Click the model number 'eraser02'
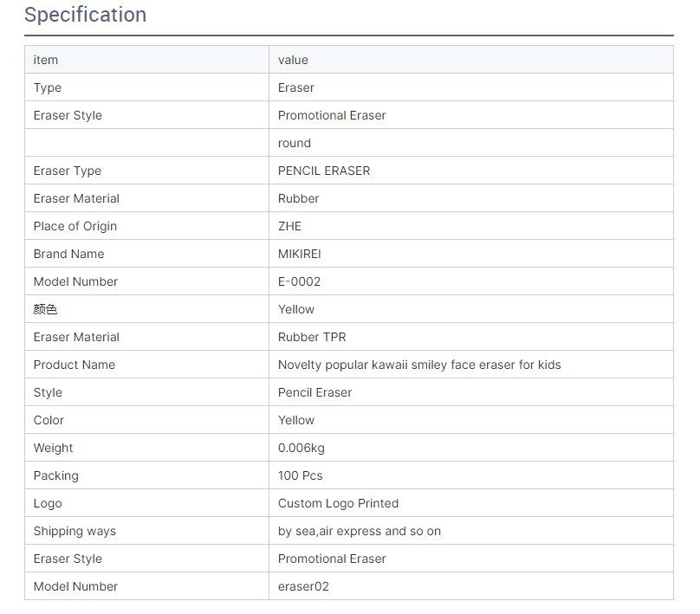The image size is (700, 614). [303, 586]
